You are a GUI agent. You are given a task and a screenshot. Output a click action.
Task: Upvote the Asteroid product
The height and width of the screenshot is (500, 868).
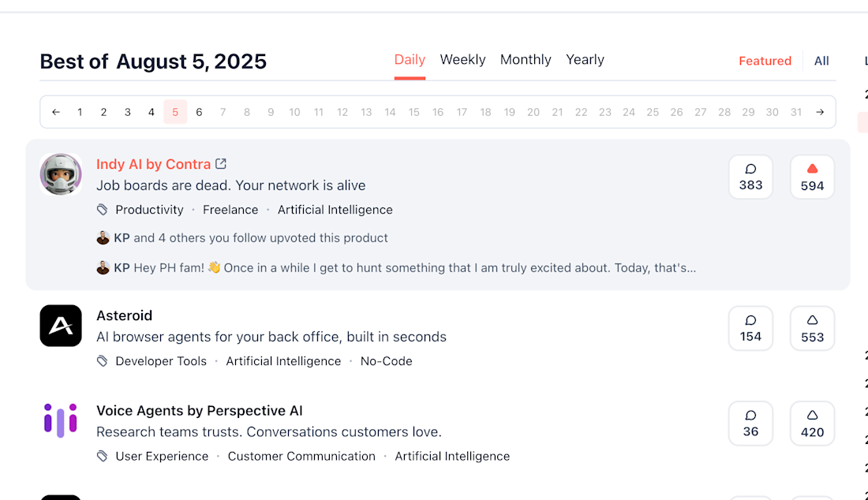tap(812, 328)
